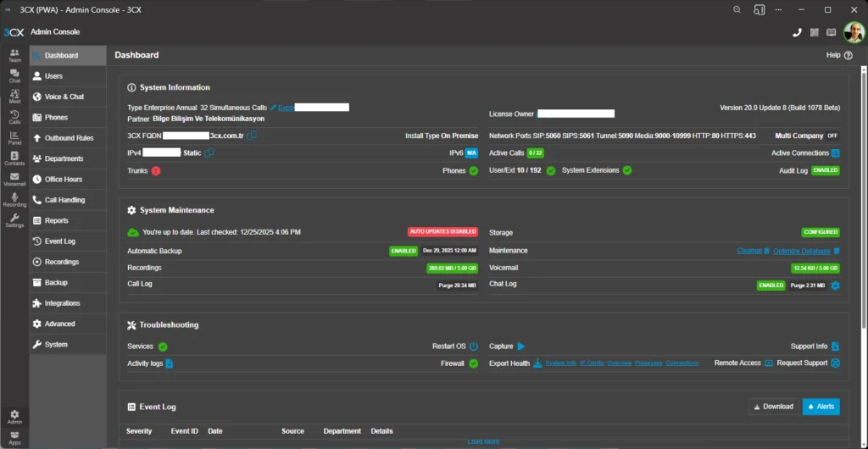Open the Panel sidebar icon
The height and width of the screenshot is (449, 868).
[14, 138]
